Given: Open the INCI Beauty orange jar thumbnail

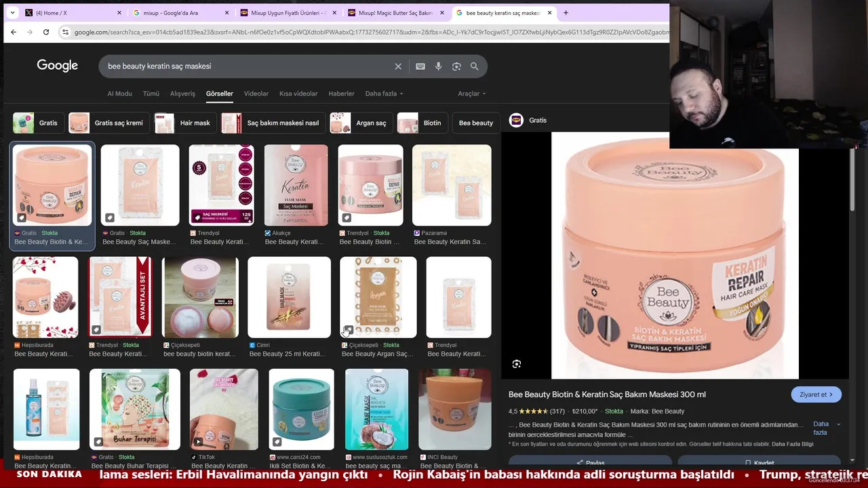Looking at the screenshot, I should pos(455,409).
